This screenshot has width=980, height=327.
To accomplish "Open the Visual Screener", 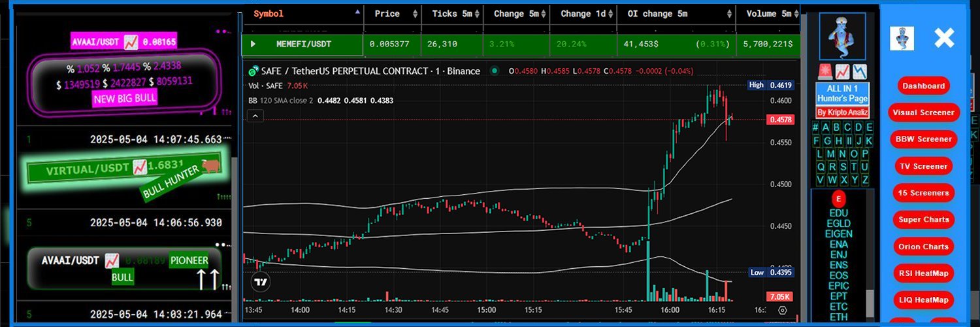I will (x=924, y=112).
